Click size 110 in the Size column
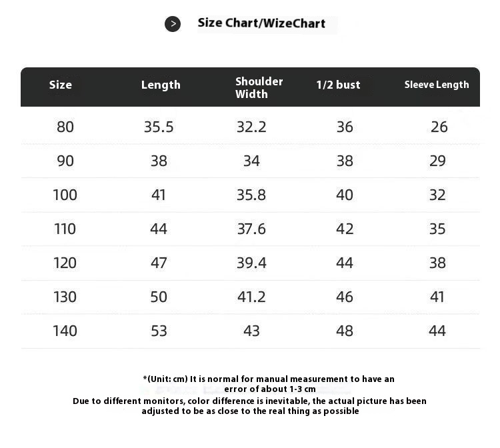The height and width of the screenshot is (448, 500). tap(65, 229)
